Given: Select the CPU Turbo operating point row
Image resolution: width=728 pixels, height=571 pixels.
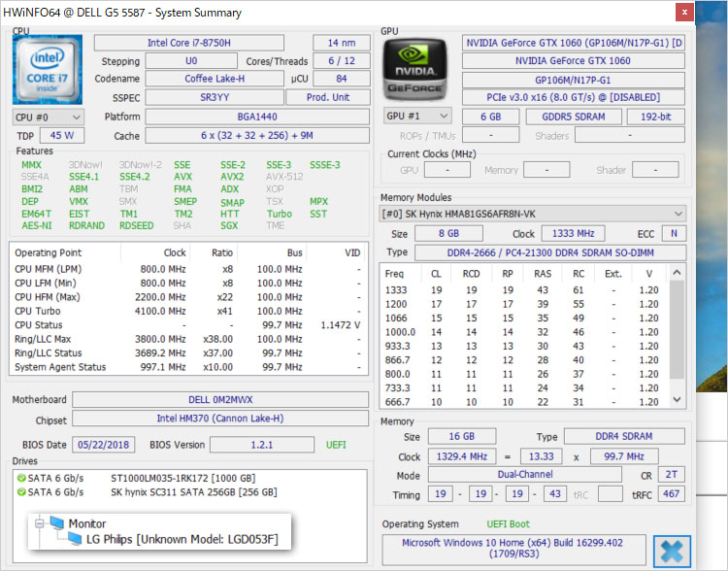Looking at the screenshot, I should [188, 311].
